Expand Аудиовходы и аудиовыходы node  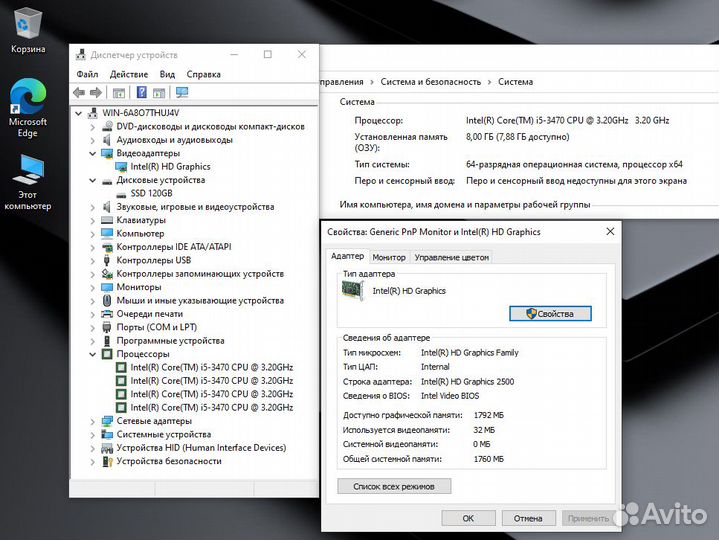click(92, 140)
